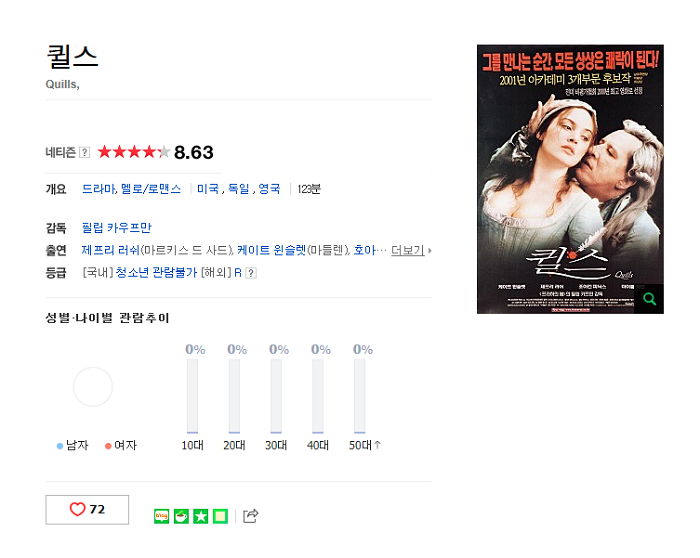700x558 pixels.
Task: Click the 미국 country link
Action: (208, 189)
